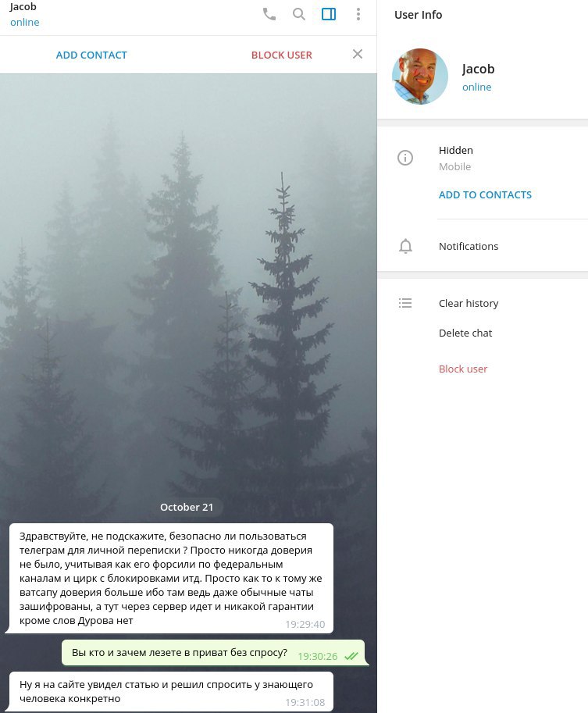The image size is (588, 713).
Task: Click the list icon next to Clear history
Action: tap(405, 303)
